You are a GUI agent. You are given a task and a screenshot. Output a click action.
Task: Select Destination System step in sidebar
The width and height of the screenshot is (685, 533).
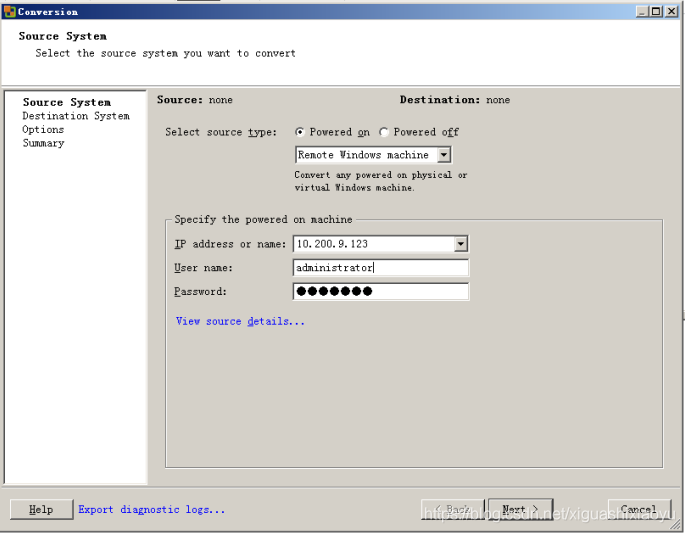tap(76, 116)
